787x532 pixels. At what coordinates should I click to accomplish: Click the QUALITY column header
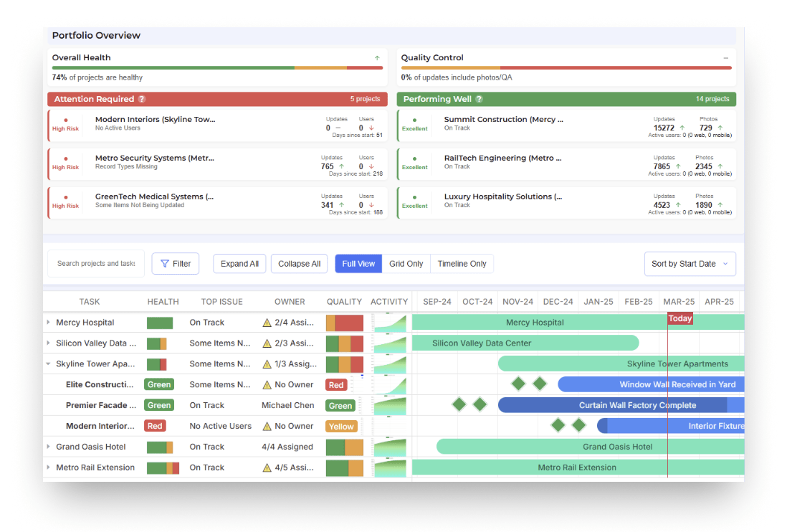(x=344, y=302)
